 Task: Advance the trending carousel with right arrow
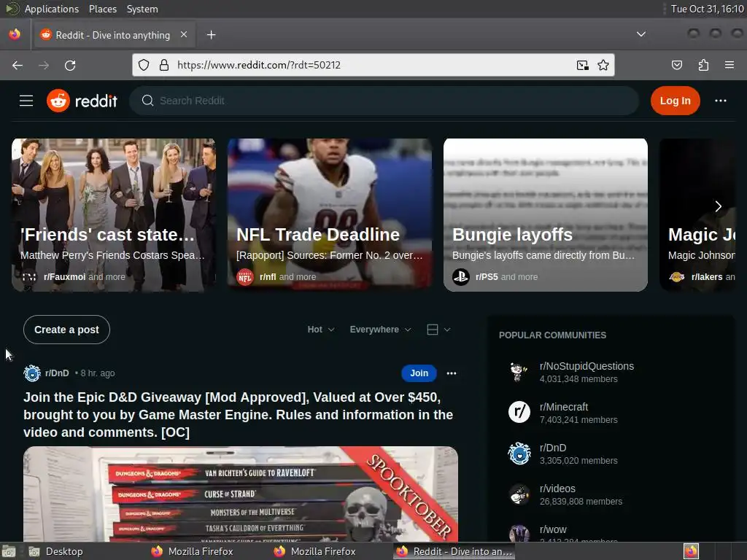tap(718, 206)
